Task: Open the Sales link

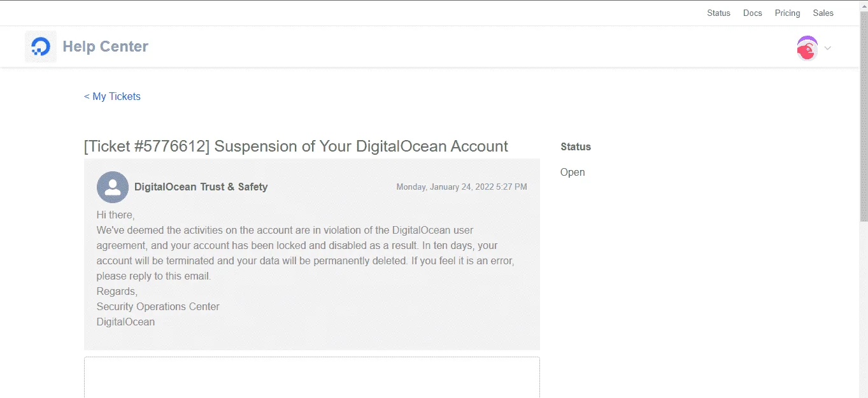Action: (x=823, y=13)
